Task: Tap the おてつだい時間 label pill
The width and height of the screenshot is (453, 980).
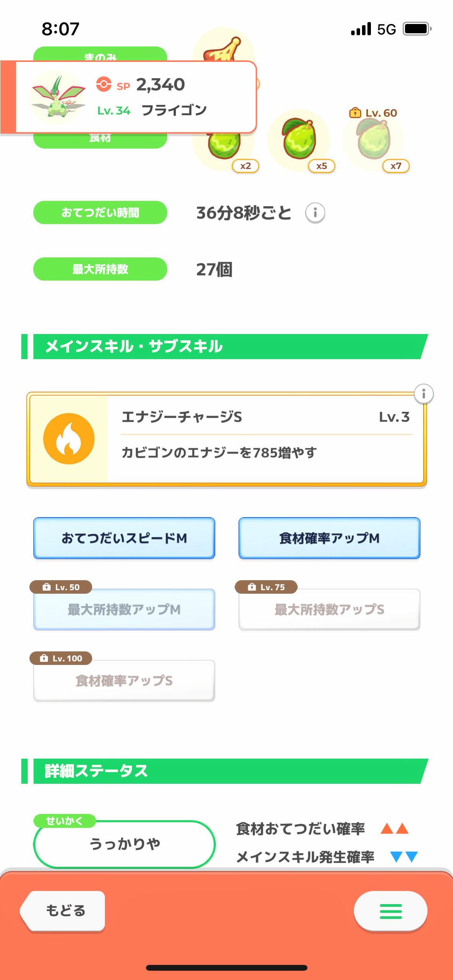Action: [100, 212]
